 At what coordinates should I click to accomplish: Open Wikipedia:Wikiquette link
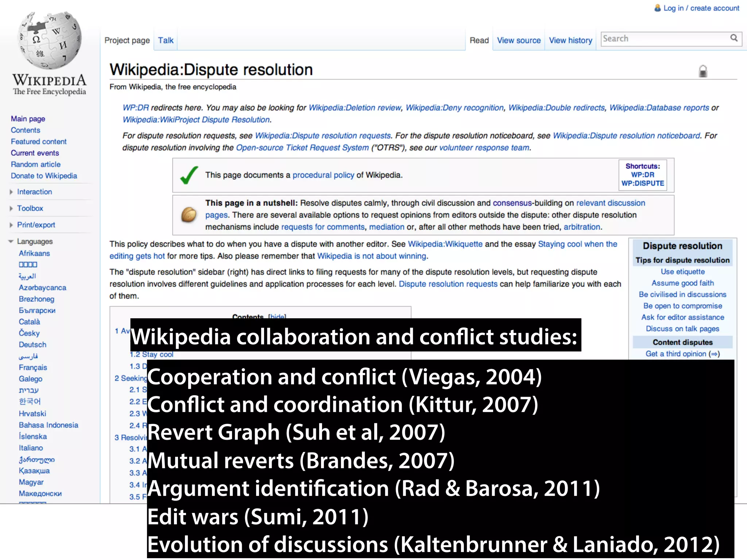[x=445, y=244]
